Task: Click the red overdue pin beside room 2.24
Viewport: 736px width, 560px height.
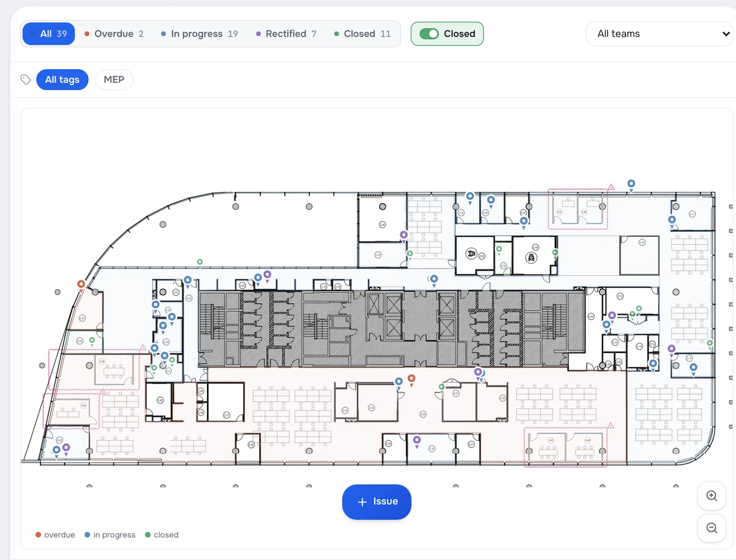Action: point(81,285)
